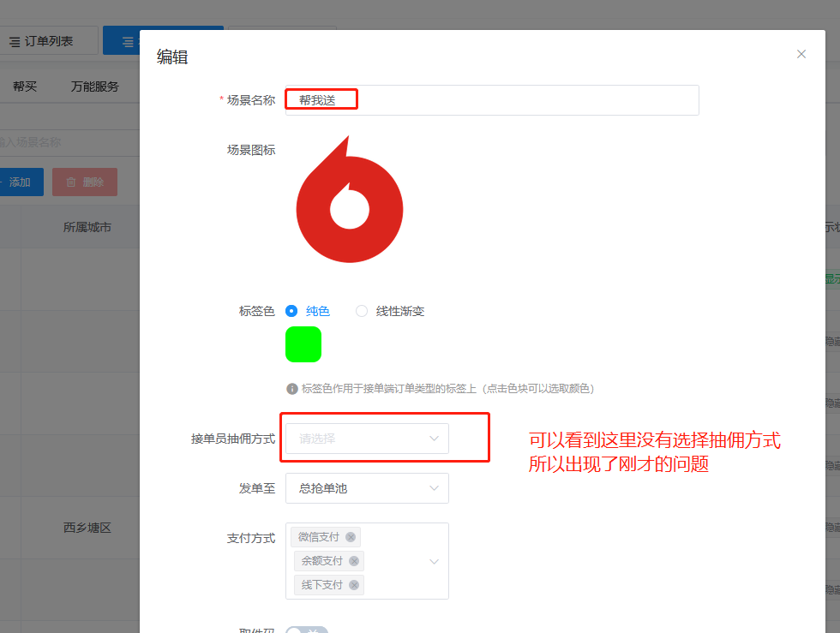This screenshot has width=840, height=633.
Task: Switch to the 万能服务 tab
Action: (x=95, y=87)
